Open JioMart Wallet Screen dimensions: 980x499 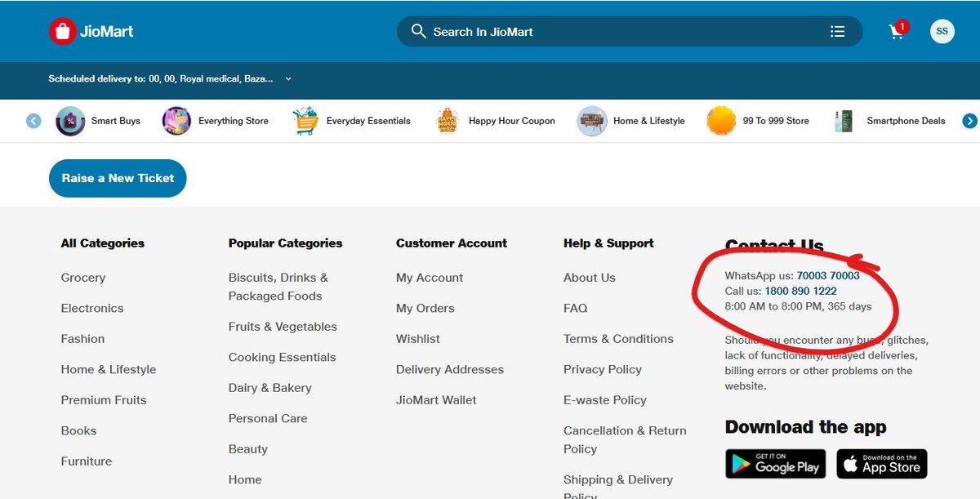436,400
